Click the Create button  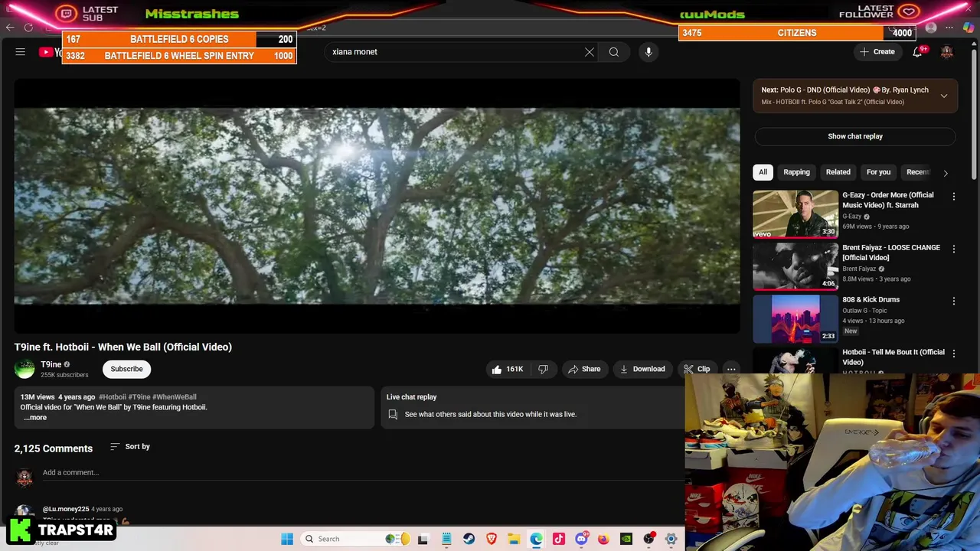click(x=877, y=52)
